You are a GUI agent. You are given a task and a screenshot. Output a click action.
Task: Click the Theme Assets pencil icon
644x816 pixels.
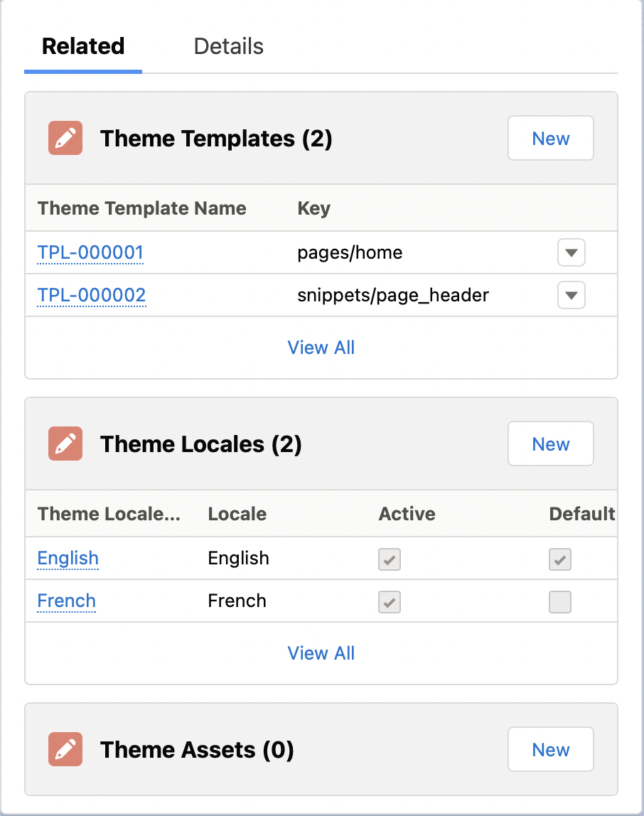tap(65, 749)
